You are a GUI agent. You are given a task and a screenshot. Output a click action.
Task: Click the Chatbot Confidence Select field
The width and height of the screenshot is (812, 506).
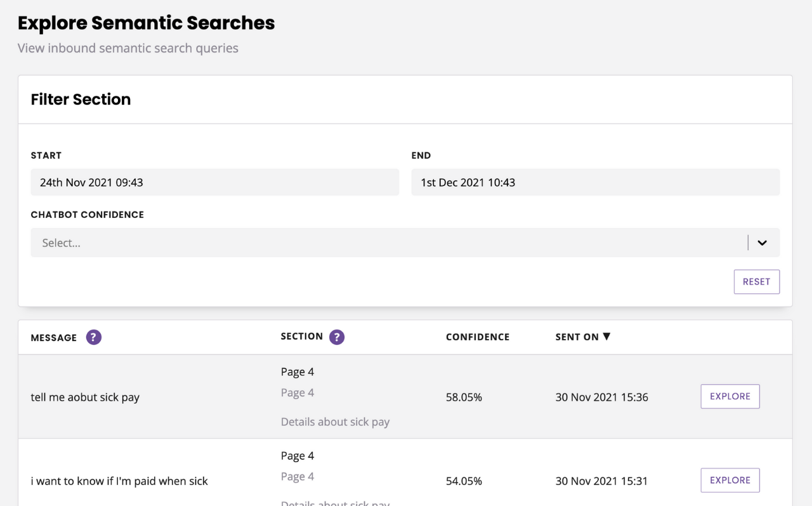405,243
